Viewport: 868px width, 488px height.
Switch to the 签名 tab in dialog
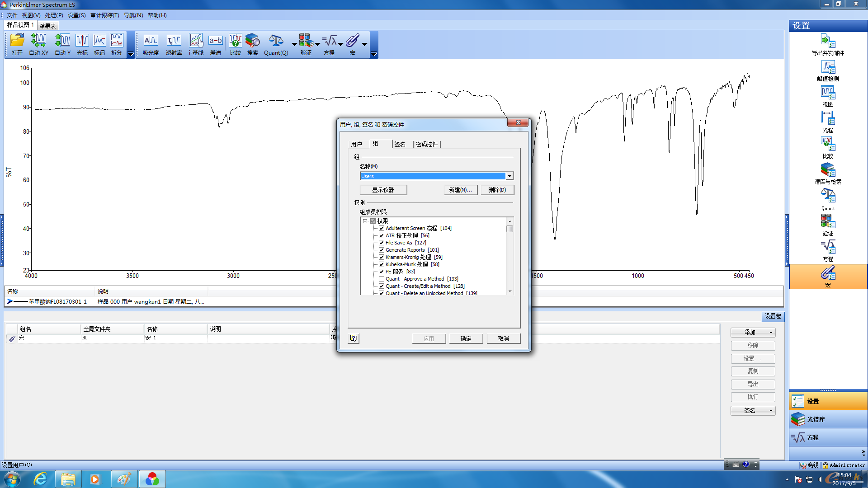click(400, 144)
